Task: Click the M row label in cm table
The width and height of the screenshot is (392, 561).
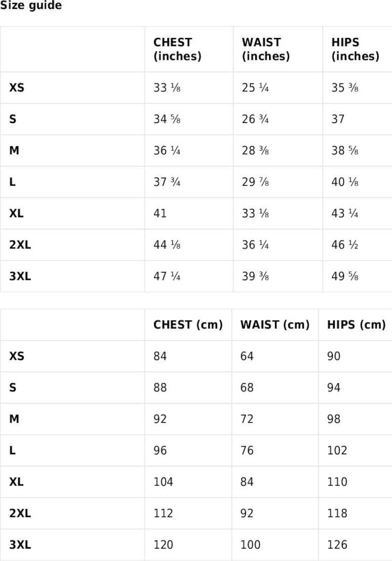Action: (14, 419)
